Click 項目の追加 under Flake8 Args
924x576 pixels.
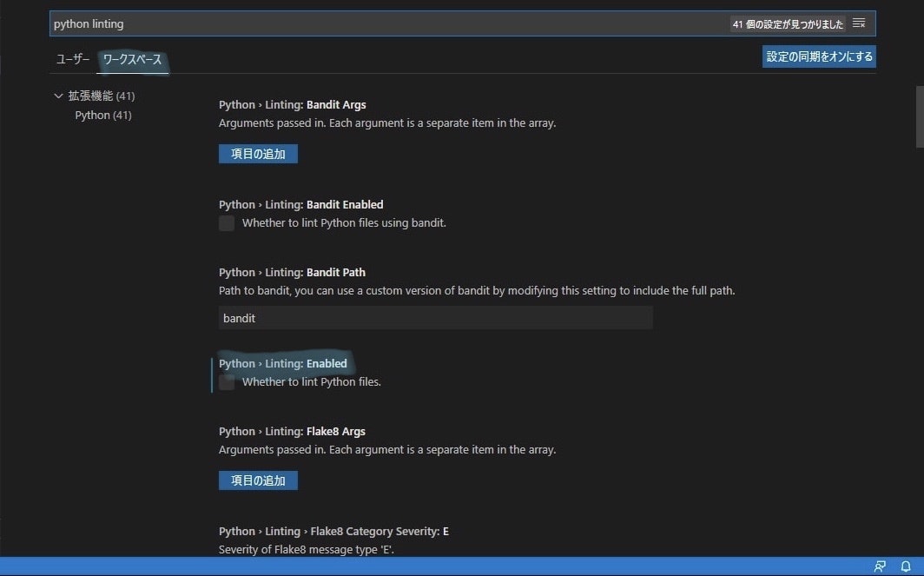(258, 480)
